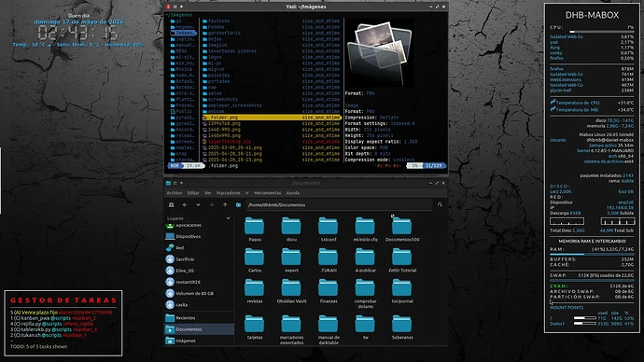Click window menu icon in Documentos title bar
The height and width of the screenshot is (362, 644).
tap(168, 183)
